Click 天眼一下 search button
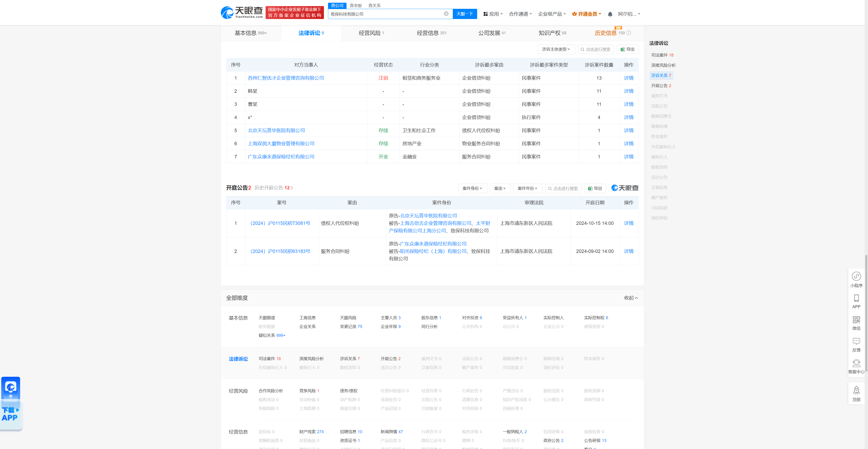868x449 pixels. [x=465, y=14]
